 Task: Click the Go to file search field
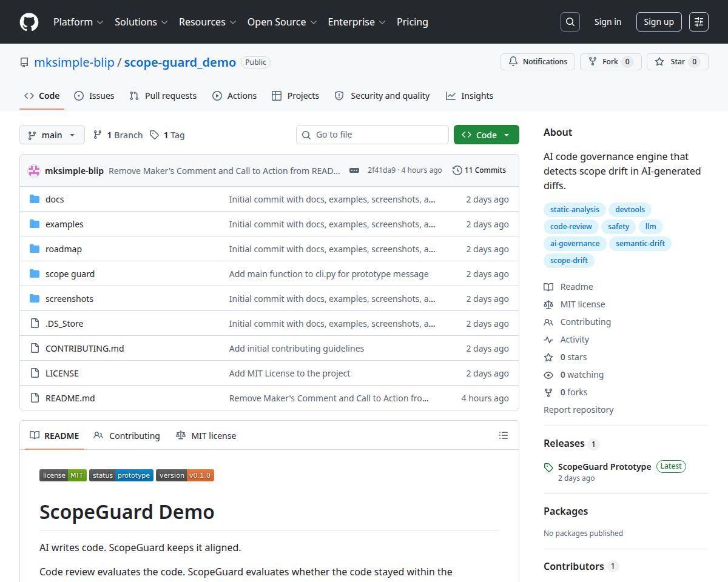372,135
